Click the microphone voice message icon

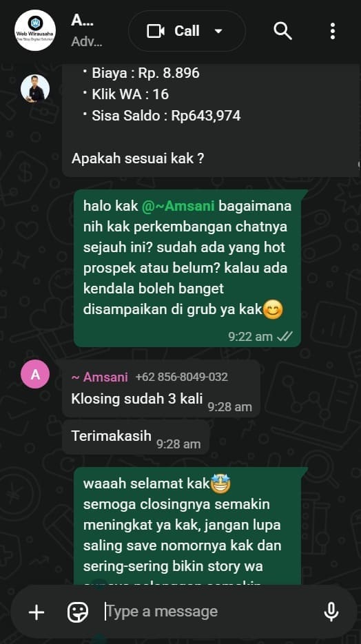[331, 612]
